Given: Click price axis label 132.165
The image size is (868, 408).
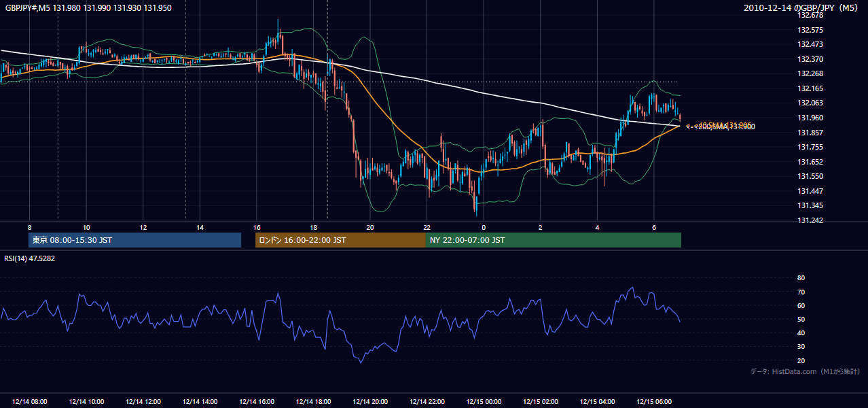Looking at the screenshot, I should (x=809, y=88).
